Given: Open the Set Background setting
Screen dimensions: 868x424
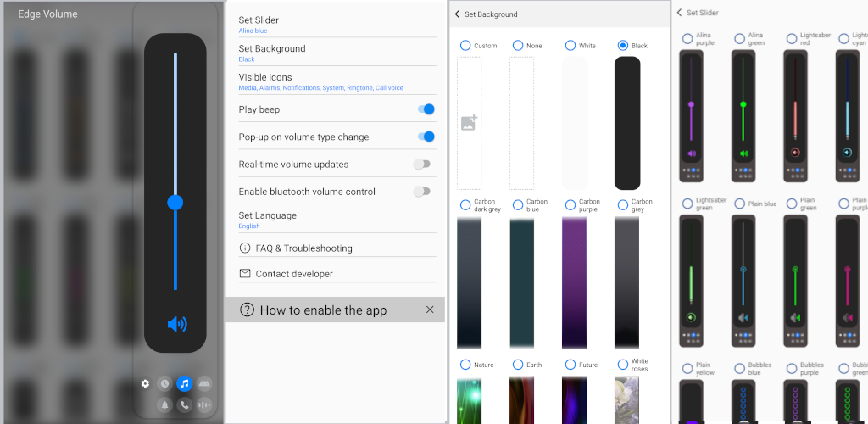Looking at the screenshot, I should [x=337, y=53].
